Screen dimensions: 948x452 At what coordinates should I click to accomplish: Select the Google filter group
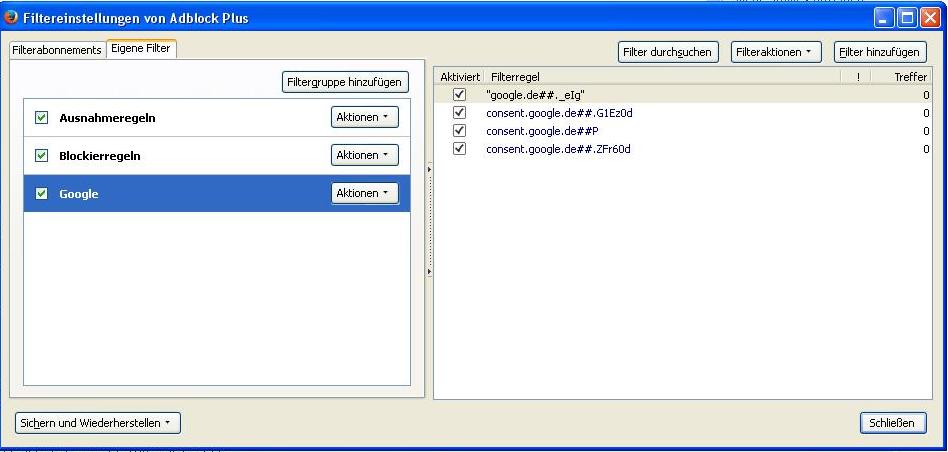pos(217,193)
